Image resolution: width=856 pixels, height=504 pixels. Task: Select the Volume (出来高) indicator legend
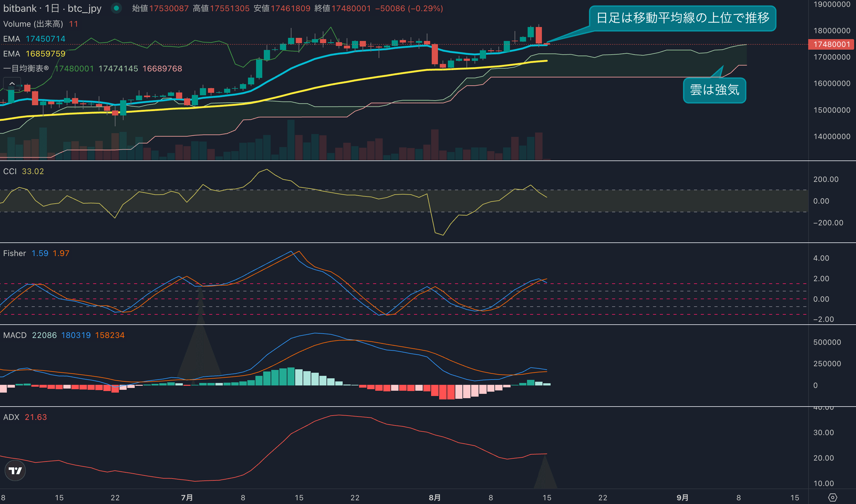(x=33, y=24)
